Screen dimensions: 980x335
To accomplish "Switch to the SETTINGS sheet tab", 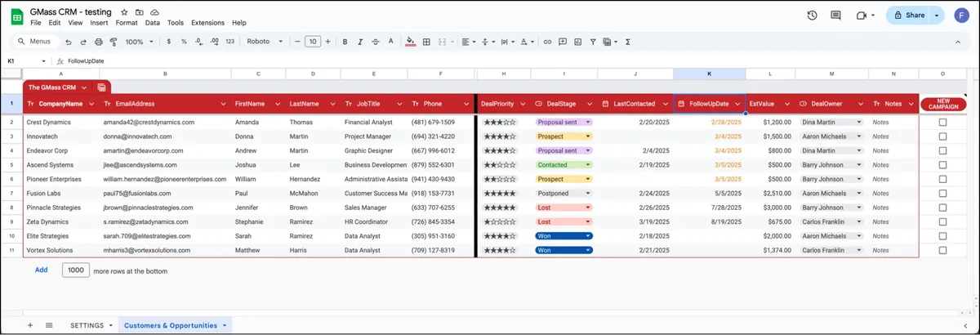I will click(x=91, y=325).
